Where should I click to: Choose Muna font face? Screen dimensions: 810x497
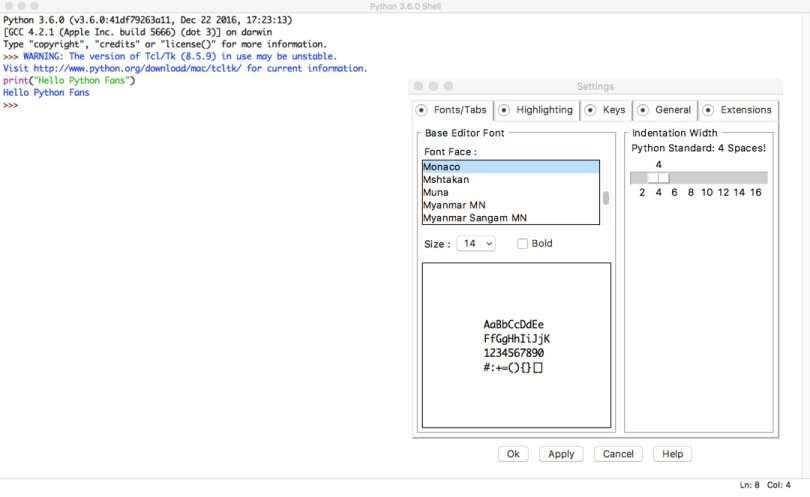510,192
